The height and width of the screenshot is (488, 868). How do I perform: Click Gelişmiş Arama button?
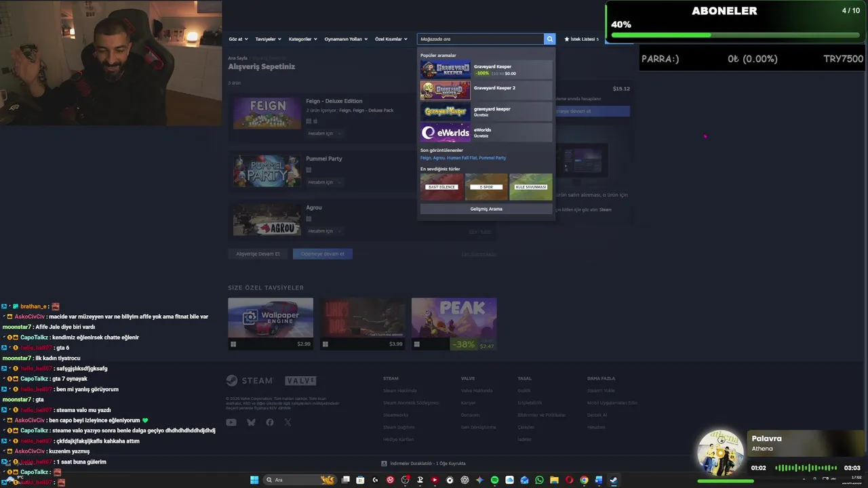(x=486, y=209)
